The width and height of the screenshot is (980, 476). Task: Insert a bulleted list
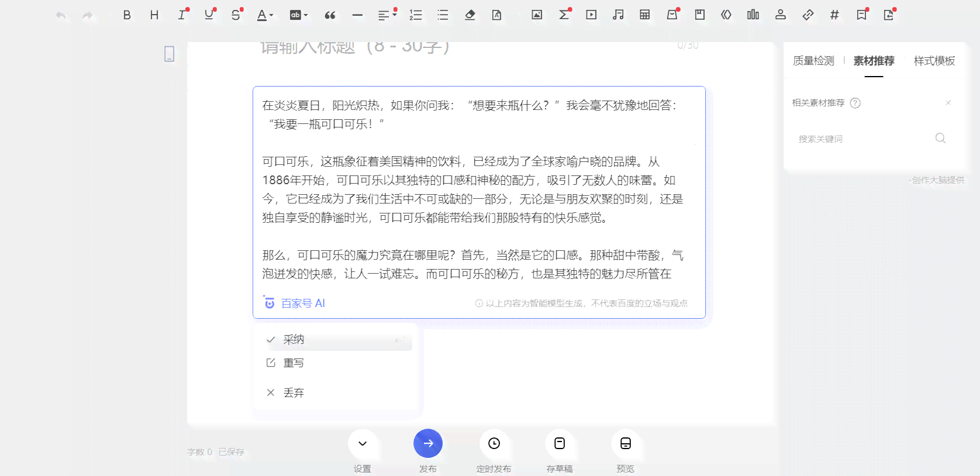(x=443, y=15)
